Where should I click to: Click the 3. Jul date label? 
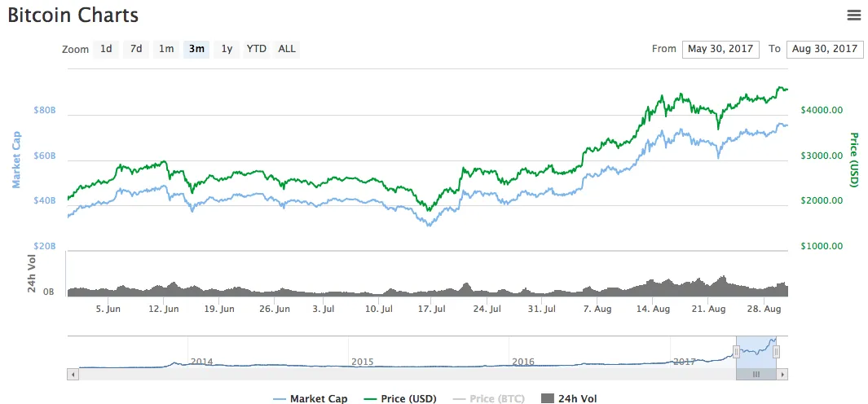pos(323,310)
